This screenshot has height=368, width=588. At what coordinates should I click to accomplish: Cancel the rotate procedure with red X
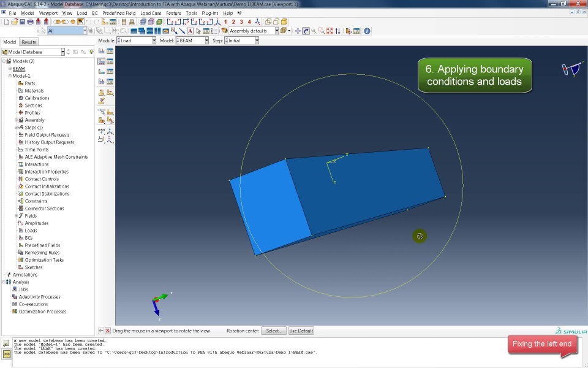pos(108,331)
